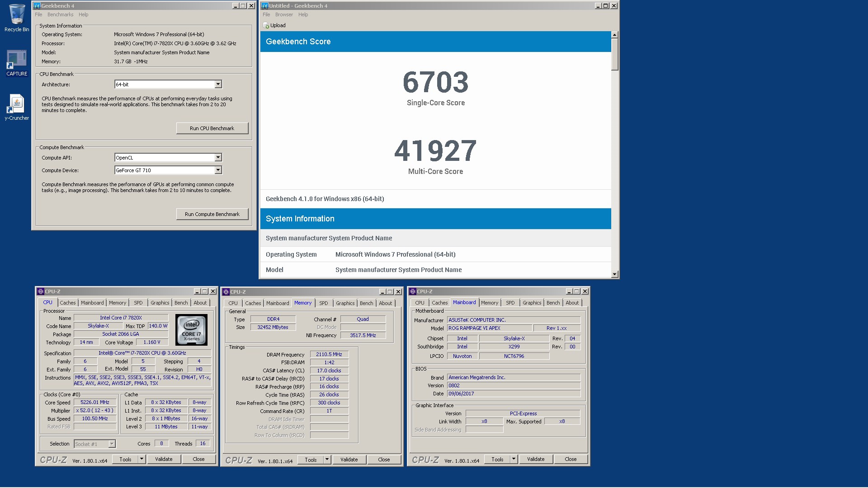Click the Run Compute Benchmark button
868x488 pixels.
coord(212,214)
